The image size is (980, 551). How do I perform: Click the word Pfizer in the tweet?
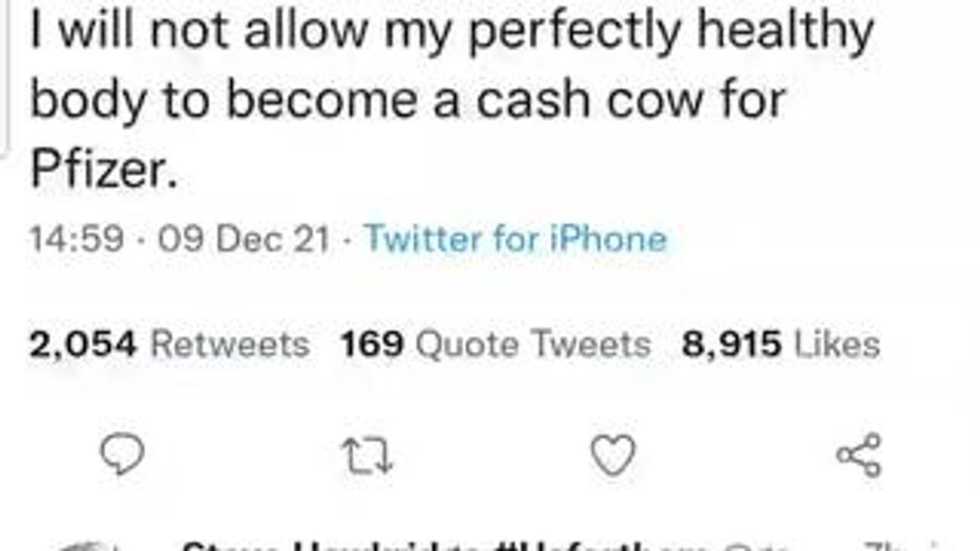click(98, 171)
